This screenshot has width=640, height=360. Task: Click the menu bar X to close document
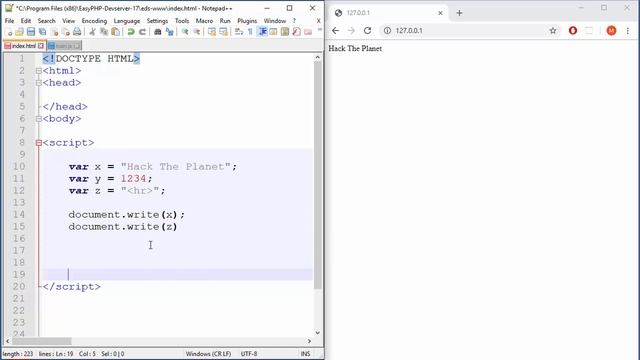click(x=318, y=20)
